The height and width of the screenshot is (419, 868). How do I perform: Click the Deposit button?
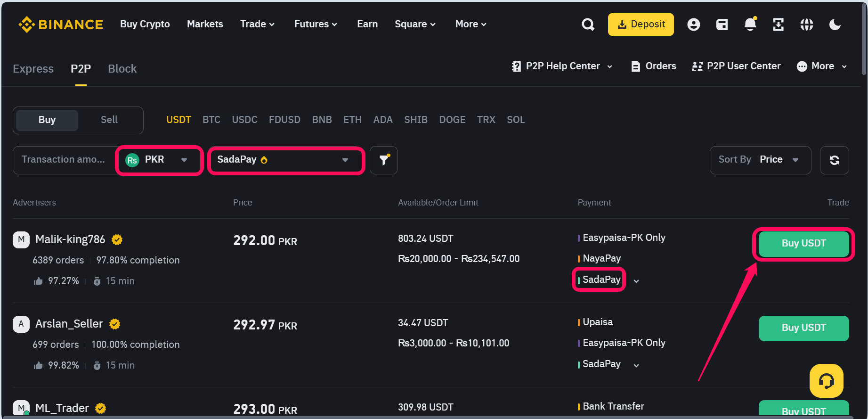[641, 25]
